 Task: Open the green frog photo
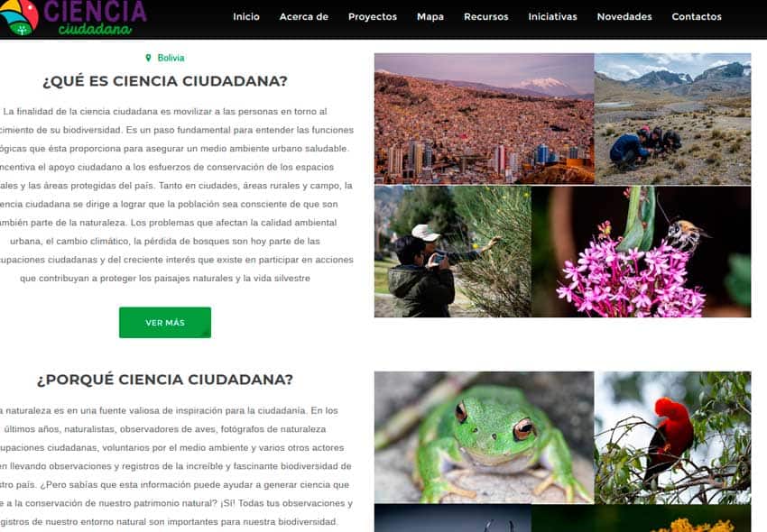pyautogui.click(x=485, y=437)
